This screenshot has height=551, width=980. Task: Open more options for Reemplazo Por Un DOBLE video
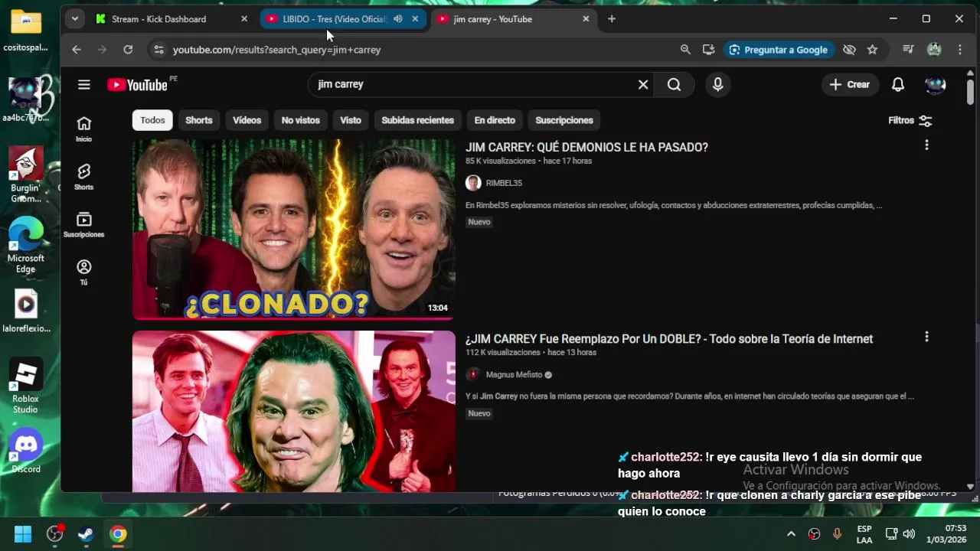[x=926, y=337]
